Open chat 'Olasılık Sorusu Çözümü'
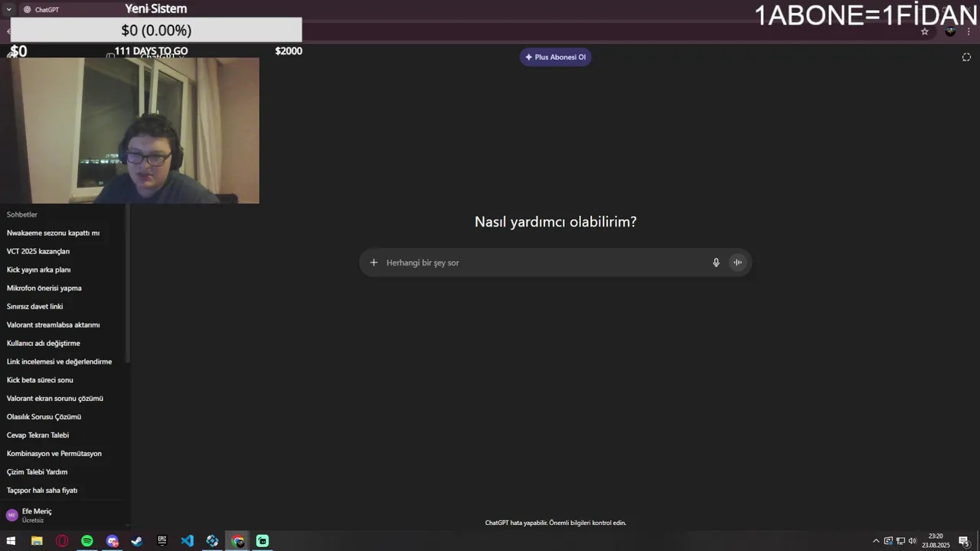Viewport: 980px width, 551px height. [44, 416]
